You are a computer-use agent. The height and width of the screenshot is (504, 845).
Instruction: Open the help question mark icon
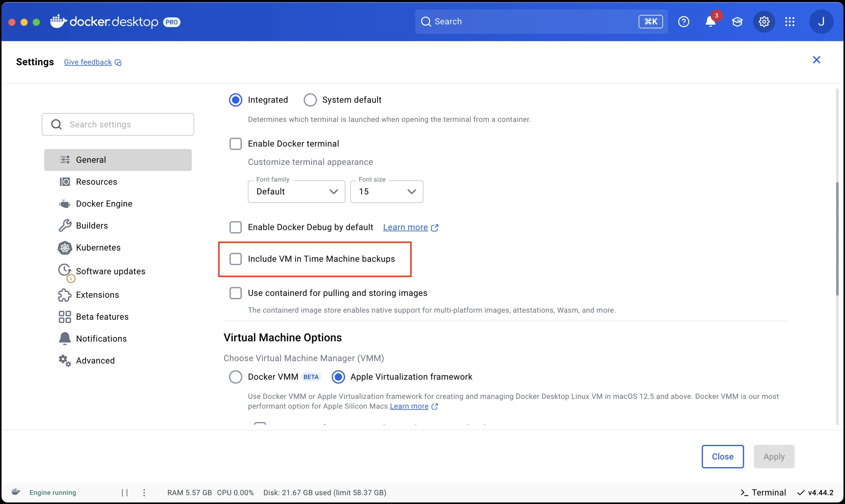683,22
